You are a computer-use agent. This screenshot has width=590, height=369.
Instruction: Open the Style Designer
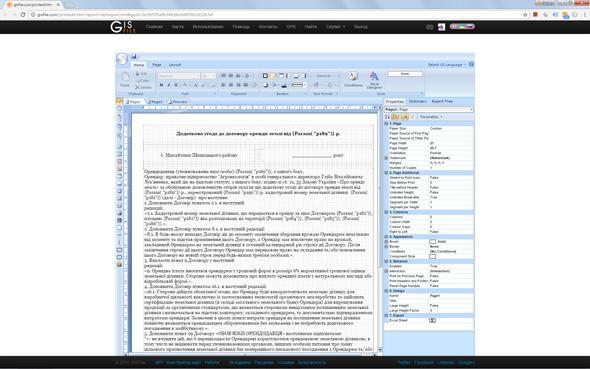click(374, 80)
